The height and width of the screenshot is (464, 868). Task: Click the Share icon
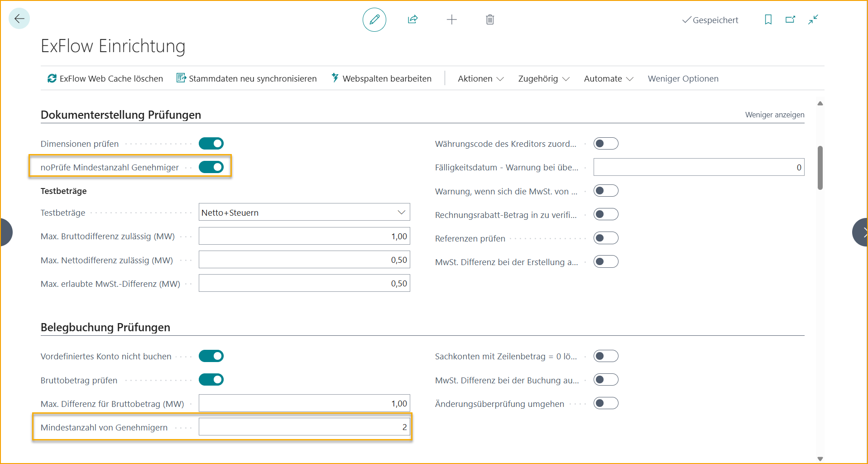coord(412,19)
